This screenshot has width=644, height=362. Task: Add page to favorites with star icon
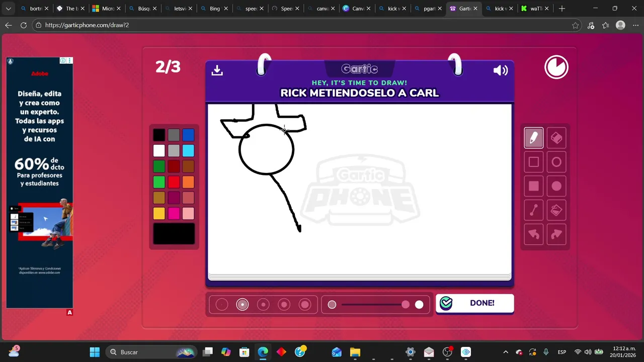(575, 25)
